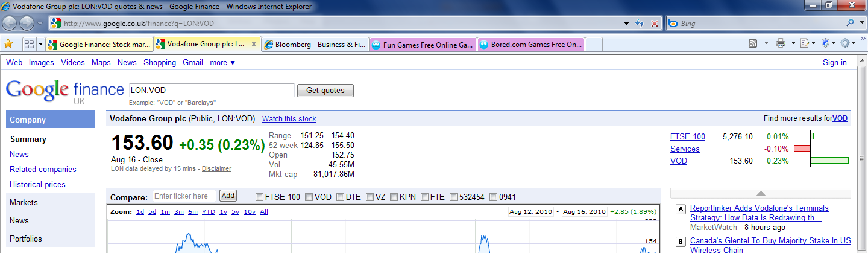Set chart zoom to 6m
Image resolution: width=868 pixels, height=253 pixels.
click(x=193, y=212)
